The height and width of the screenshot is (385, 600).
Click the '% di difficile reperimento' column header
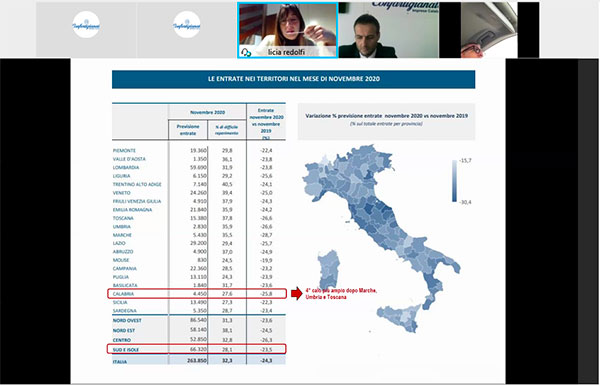[x=227, y=130]
